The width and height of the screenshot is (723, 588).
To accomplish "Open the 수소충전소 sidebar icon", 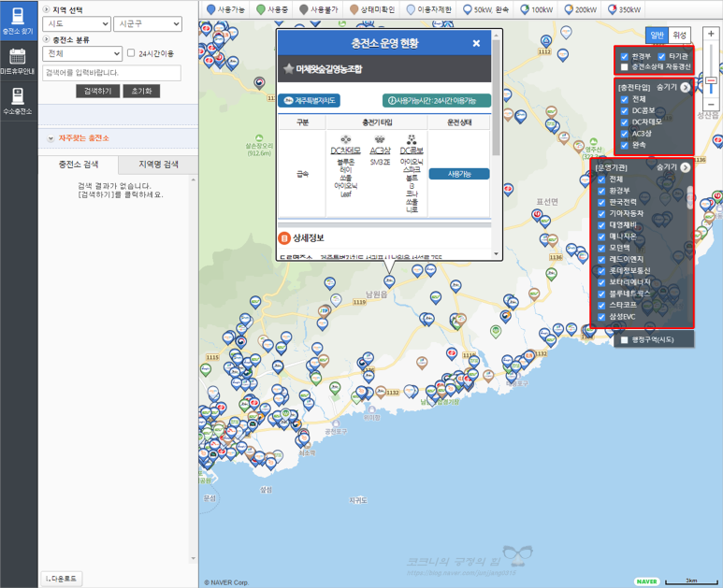I will (18, 100).
